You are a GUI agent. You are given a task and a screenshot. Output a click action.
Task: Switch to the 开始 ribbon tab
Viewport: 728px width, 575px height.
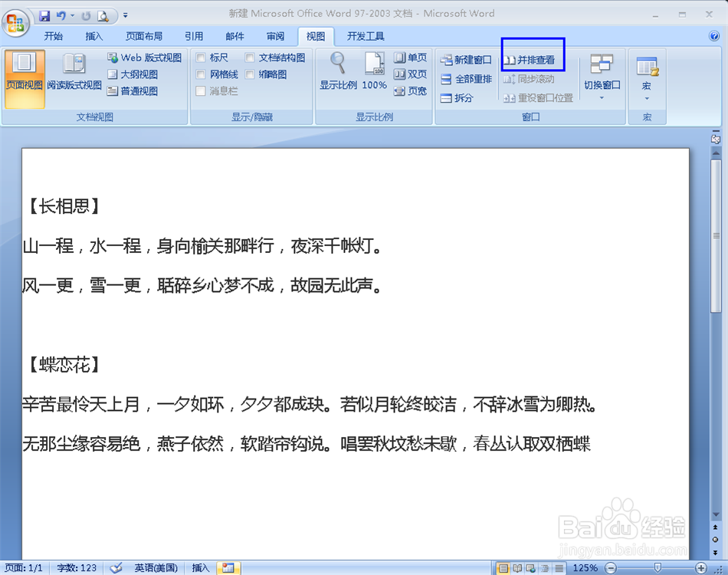point(54,35)
